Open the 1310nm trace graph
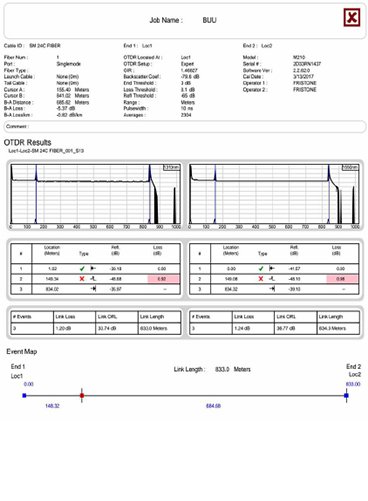 (x=95, y=194)
